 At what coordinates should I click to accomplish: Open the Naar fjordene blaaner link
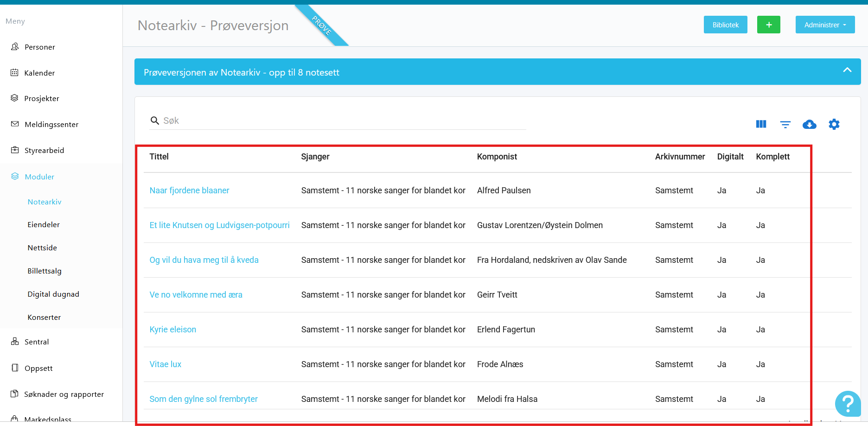click(x=189, y=191)
